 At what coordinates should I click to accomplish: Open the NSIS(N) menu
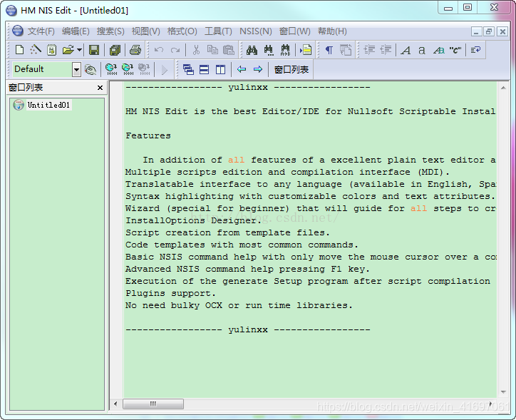tap(256, 31)
